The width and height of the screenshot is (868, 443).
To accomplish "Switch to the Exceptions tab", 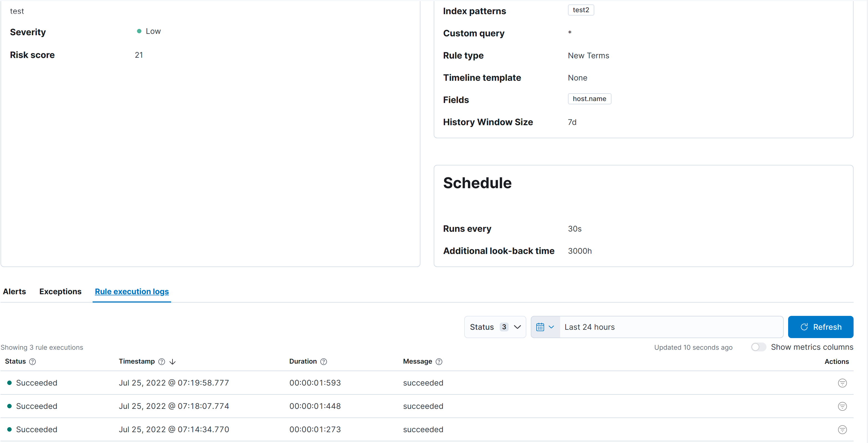I will [60, 291].
